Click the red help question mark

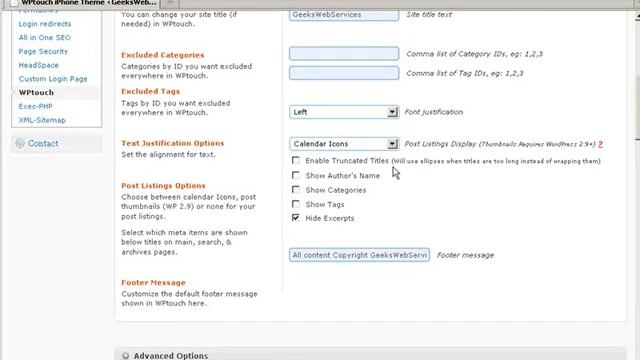(x=600, y=144)
